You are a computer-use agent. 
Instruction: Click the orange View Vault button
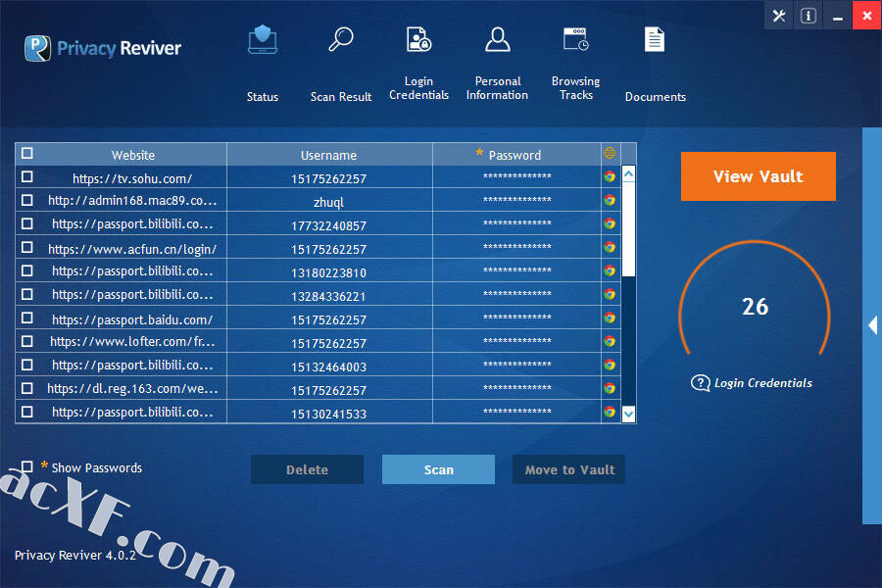pos(758,176)
